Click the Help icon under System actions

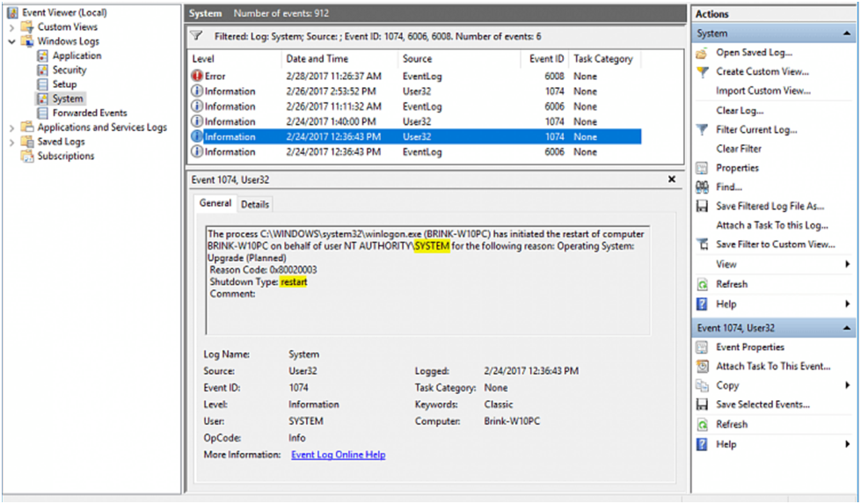[702, 304]
